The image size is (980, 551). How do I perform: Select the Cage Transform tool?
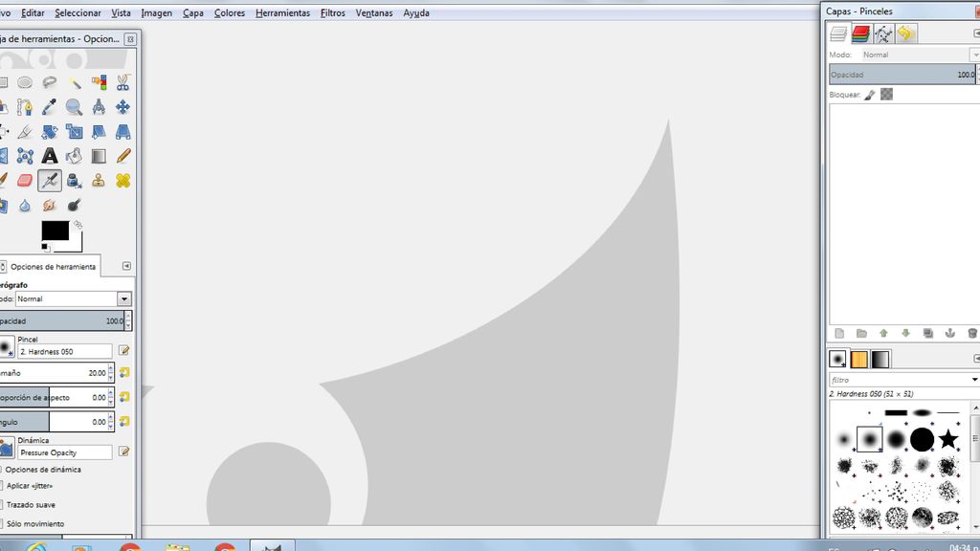point(25,156)
